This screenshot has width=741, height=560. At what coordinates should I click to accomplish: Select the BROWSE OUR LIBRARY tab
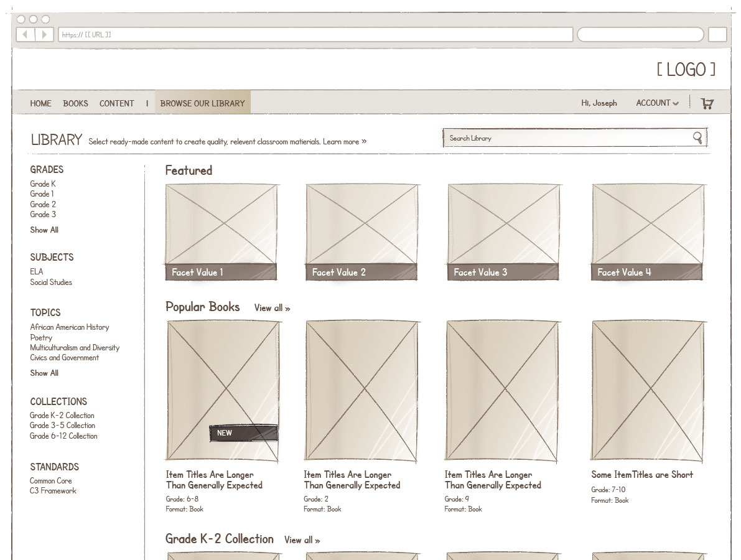(203, 103)
